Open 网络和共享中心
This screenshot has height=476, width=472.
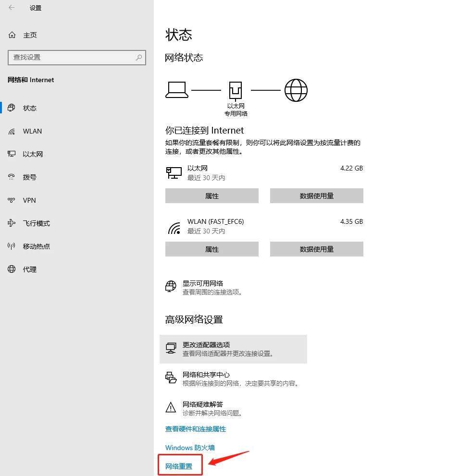click(x=233, y=379)
